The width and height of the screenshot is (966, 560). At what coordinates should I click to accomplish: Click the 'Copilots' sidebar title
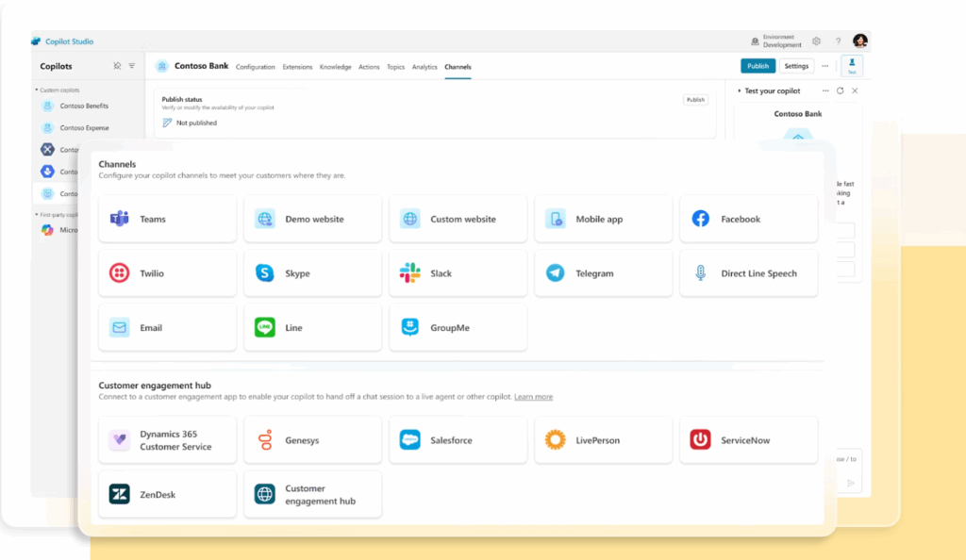click(56, 66)
